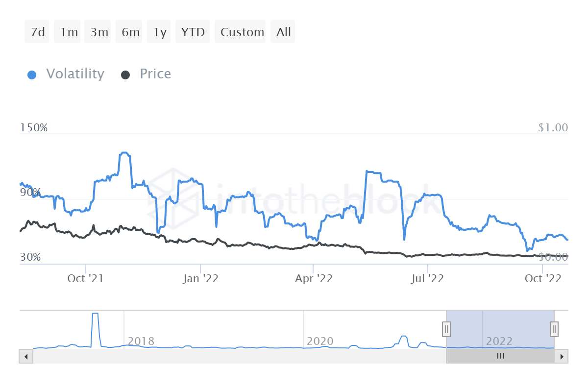The height and width of the screenshot is (392, 588).
Task: Click the navigator scrollbar thumb grip
Action: [500, 356]
